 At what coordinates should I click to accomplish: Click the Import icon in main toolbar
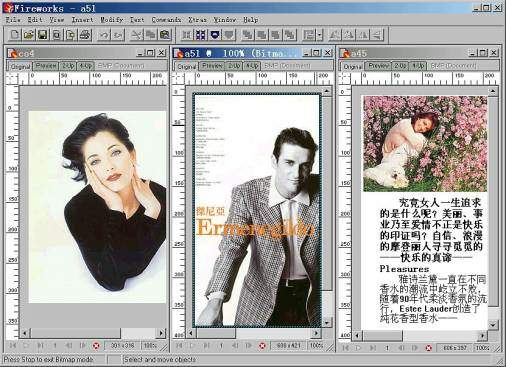(57, 34)
